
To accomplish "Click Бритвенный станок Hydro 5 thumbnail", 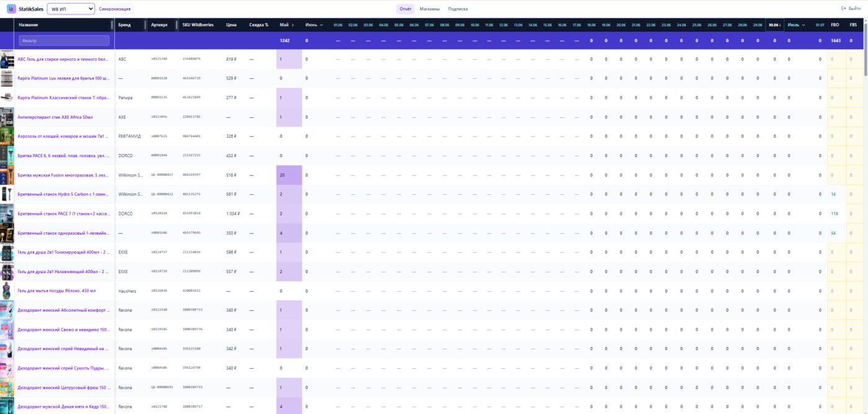I will coord(7,194).
